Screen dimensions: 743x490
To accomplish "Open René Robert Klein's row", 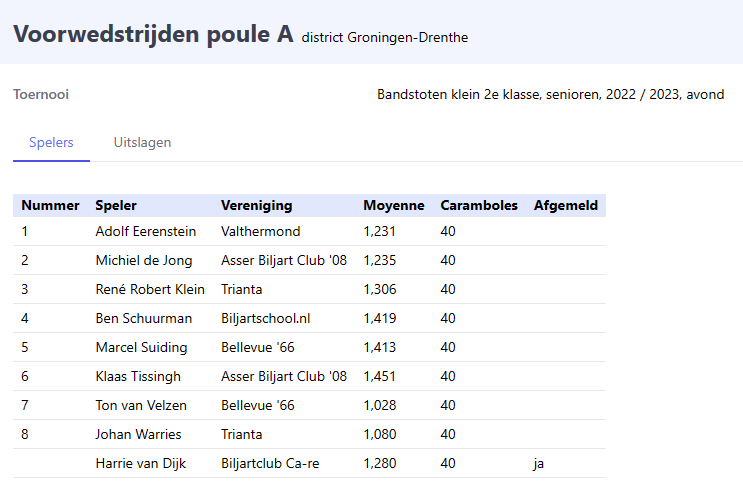I will tap(150, 289).
